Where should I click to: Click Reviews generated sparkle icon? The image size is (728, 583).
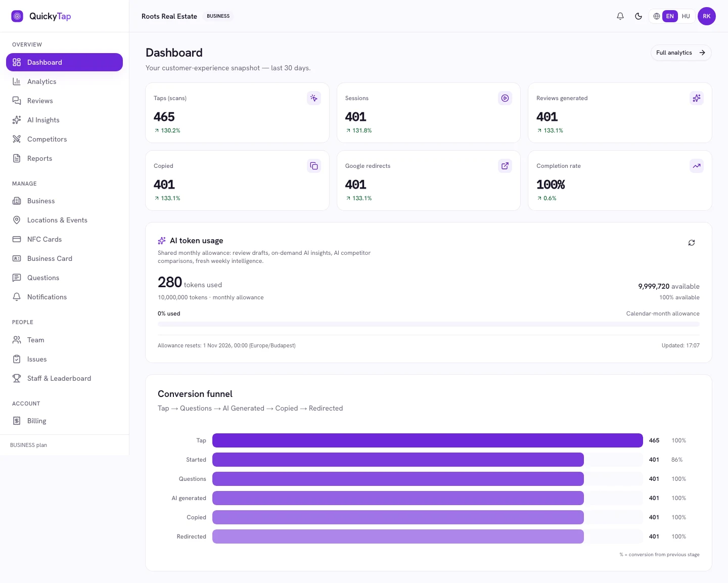coord(697,98)
